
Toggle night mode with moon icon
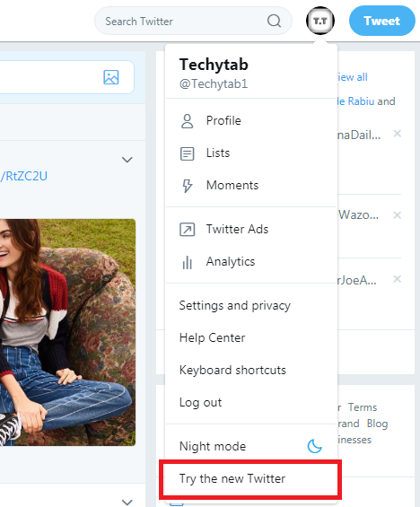click(315, 446)
